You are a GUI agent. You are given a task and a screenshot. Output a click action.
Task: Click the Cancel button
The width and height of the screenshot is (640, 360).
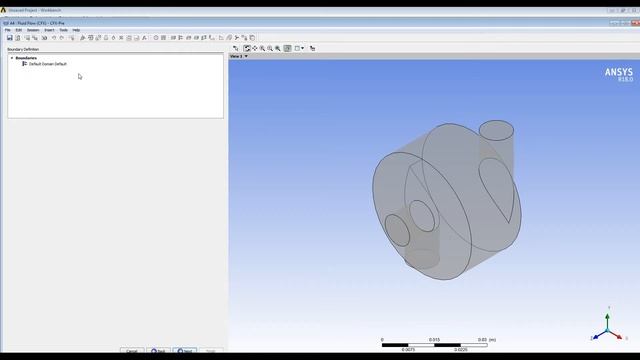[132, 351]
